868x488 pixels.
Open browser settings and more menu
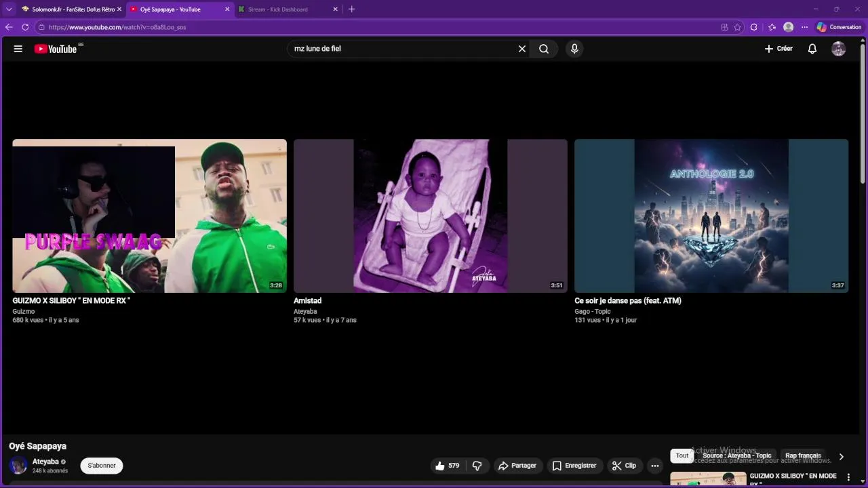805,27
